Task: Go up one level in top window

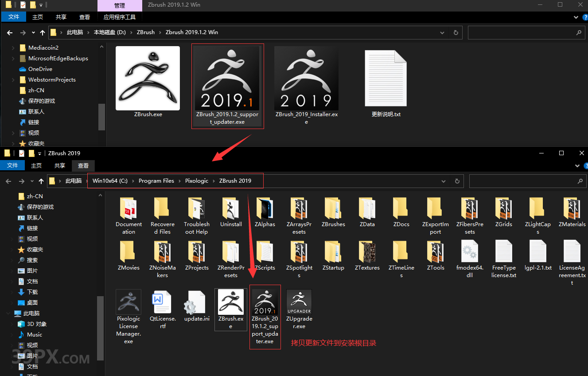Action: click(x=43, y=32)
